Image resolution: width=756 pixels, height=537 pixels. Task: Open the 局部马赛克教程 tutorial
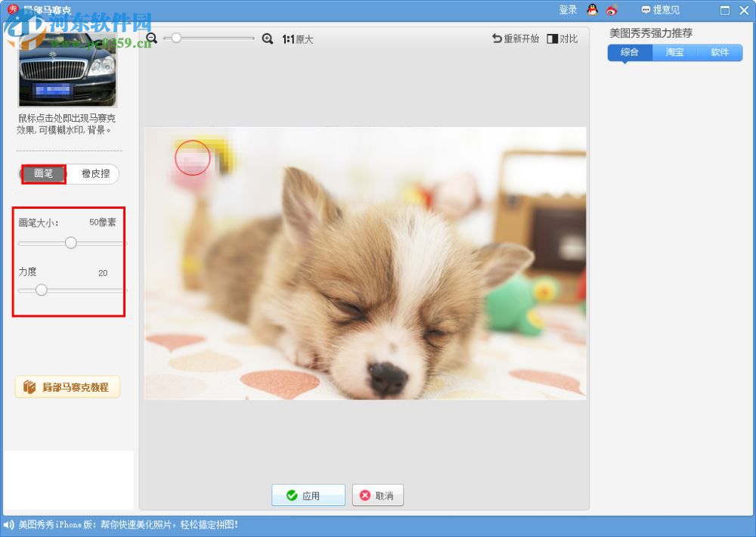(67, 387)
